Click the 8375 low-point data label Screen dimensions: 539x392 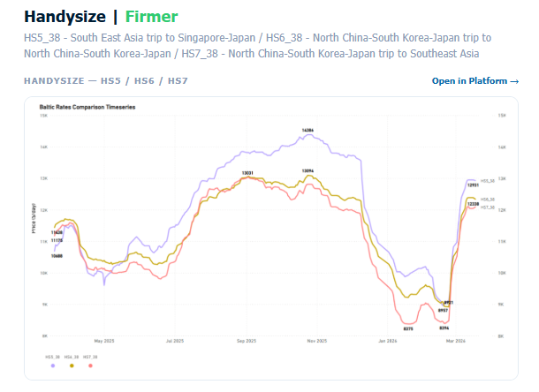click(x=408, y=328)
